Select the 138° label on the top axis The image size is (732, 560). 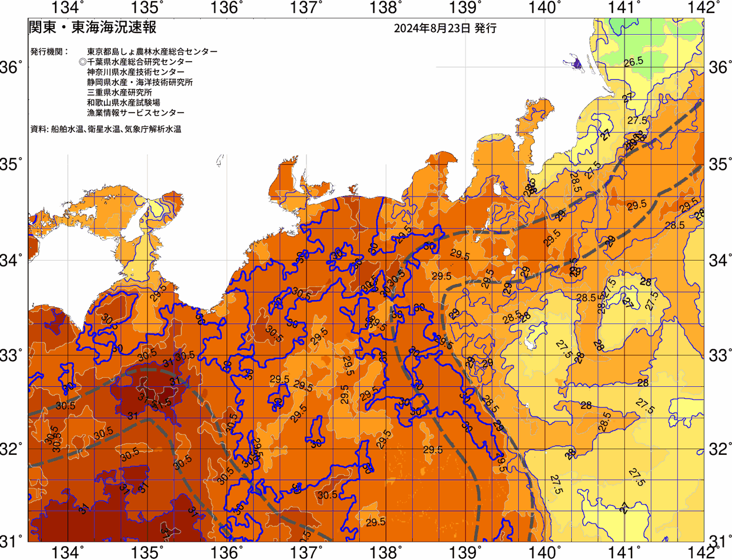[x=386, y=8]
